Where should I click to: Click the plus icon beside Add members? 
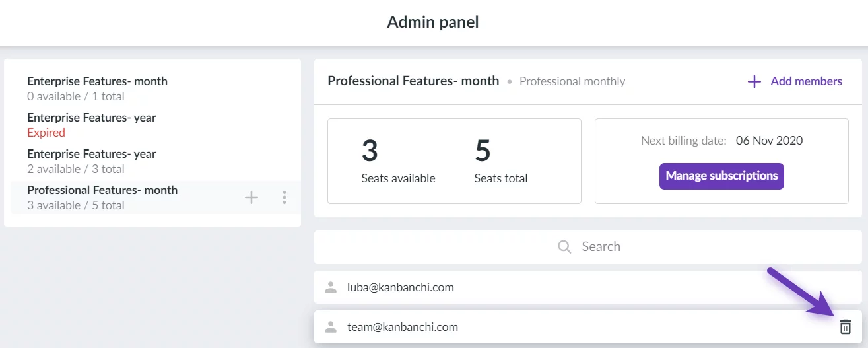pyautogui.click(x=754, y=82)
